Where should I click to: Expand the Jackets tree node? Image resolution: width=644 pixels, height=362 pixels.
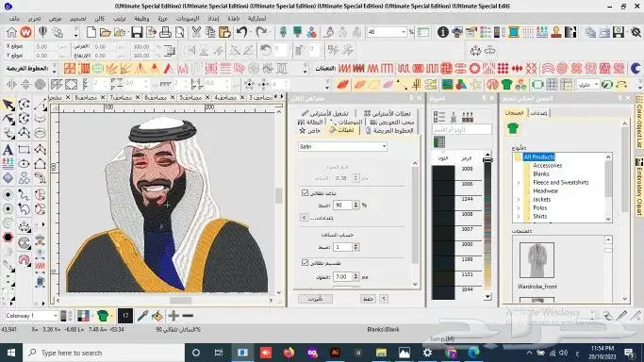[519, 199]
